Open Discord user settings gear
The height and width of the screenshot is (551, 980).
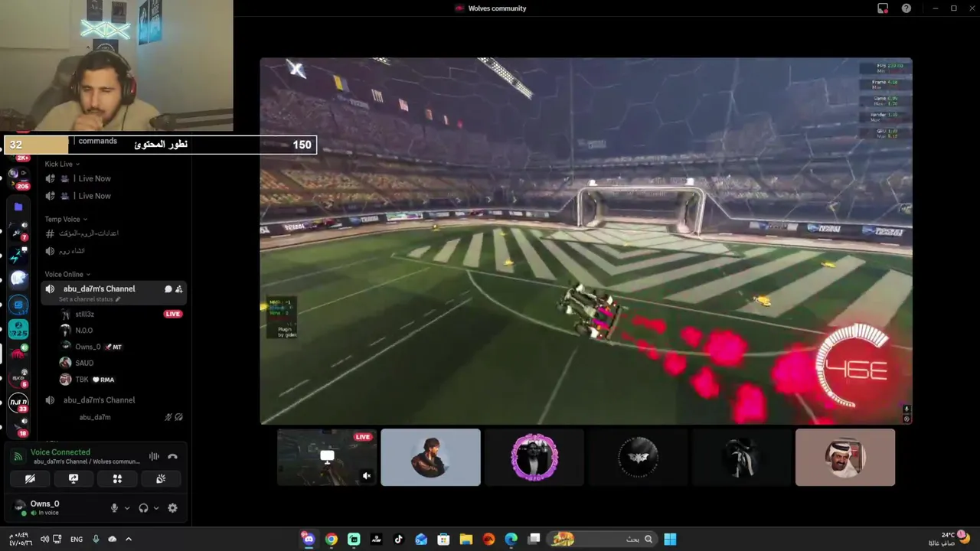point(172,507)
